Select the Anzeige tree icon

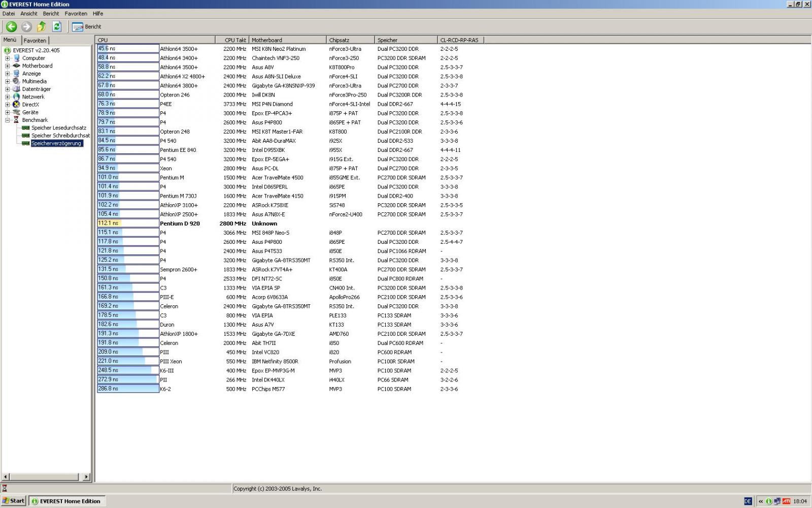tap(16, 74)
